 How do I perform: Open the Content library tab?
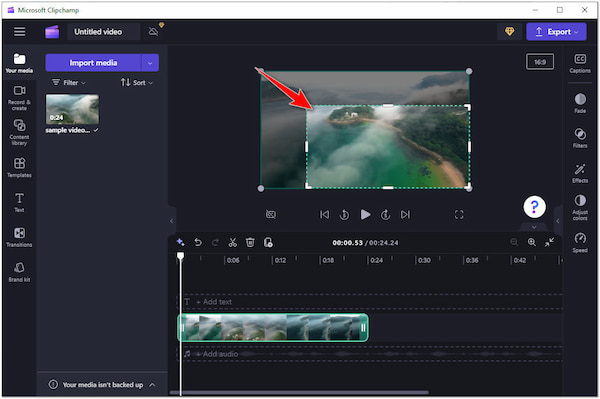tap(19, 132)
